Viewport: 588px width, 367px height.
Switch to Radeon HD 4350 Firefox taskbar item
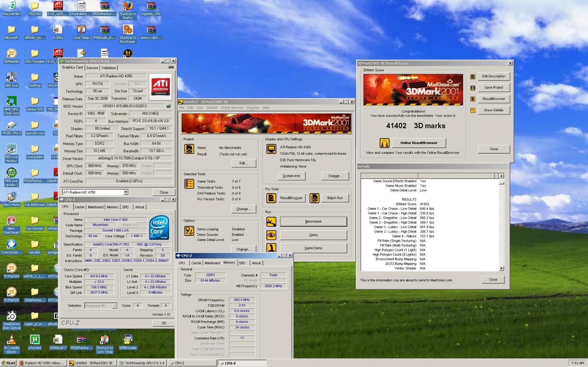[42, 363]
